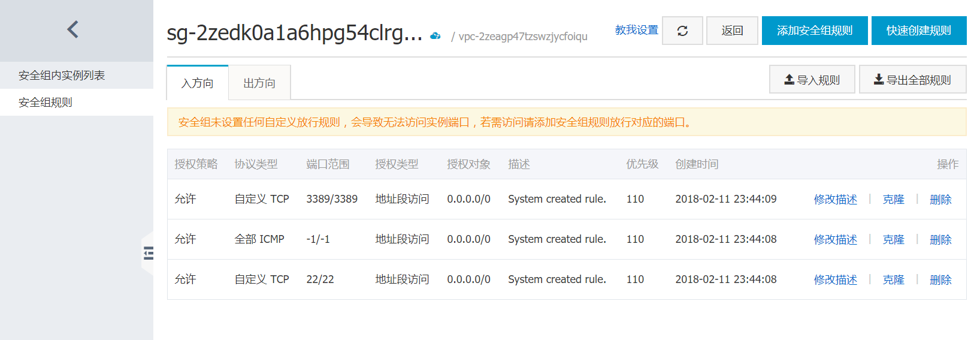980x340 pixels.
Task: Click the 返回 button
Action: (x=732, y=31)
